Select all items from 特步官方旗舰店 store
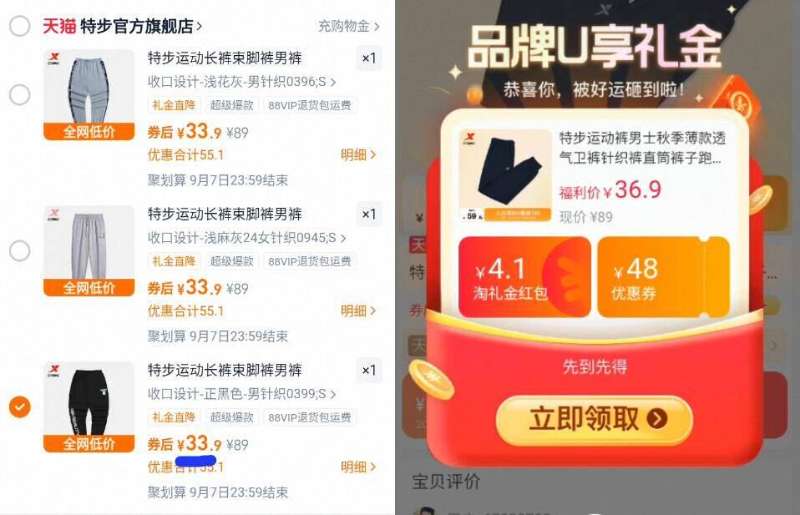The height and width of the screenshot is (515, 800). click(x=20, y=26)
